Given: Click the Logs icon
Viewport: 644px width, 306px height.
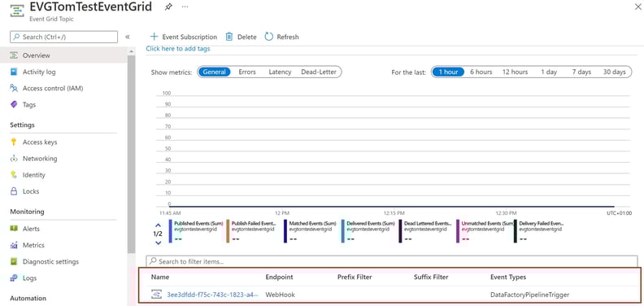Looking at the screenshot, I should [x=14, y=278].
